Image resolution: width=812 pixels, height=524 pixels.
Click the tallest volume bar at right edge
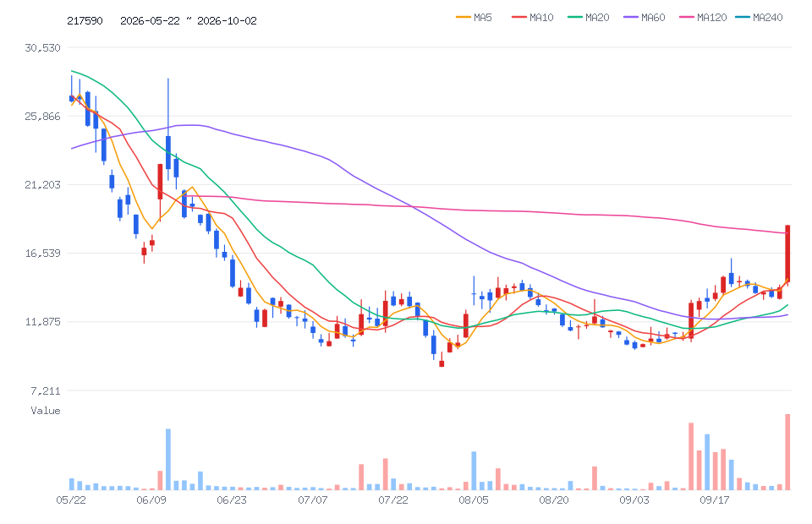tap(787, 452)
